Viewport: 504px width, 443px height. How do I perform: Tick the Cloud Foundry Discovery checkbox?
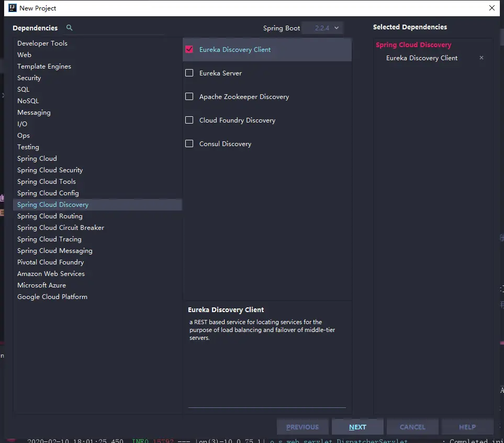click(x=189, y=120)
